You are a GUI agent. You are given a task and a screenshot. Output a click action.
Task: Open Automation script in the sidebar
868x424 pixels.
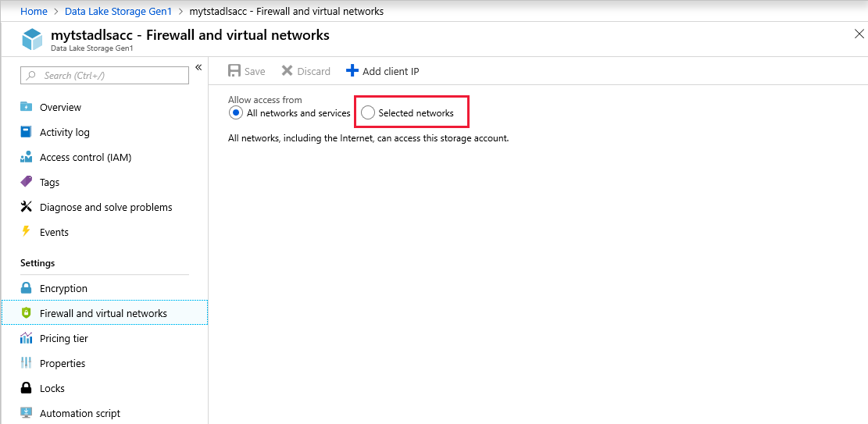[80, 413]
